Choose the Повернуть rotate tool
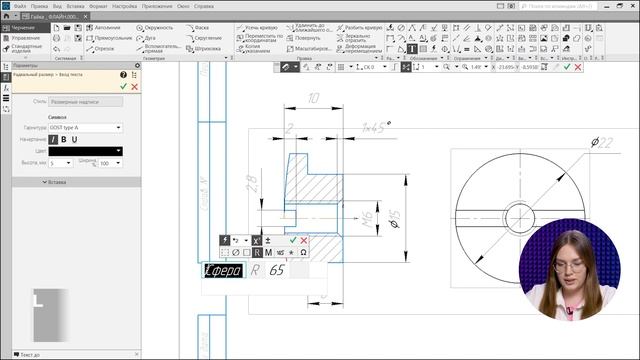Screen dimensions: 640x360 (x=304, y=38)
